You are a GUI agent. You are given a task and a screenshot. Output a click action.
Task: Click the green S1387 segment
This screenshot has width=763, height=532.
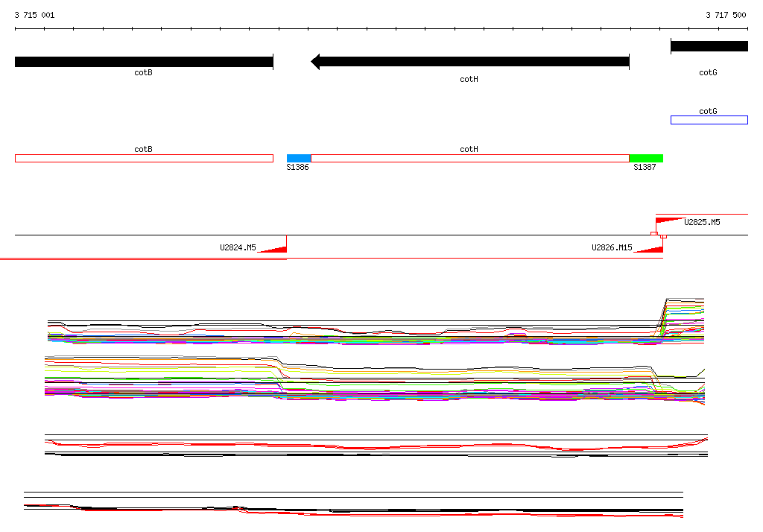point(646,158)
